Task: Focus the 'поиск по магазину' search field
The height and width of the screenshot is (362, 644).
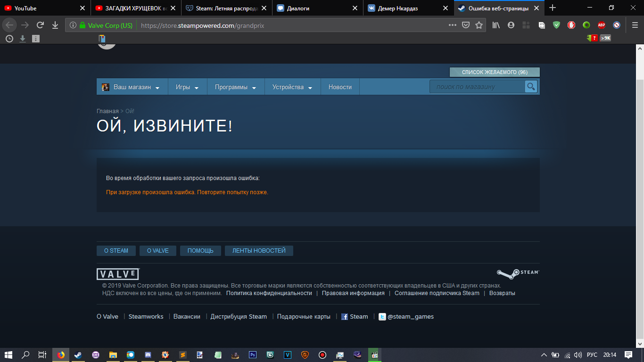Action: 477,87
